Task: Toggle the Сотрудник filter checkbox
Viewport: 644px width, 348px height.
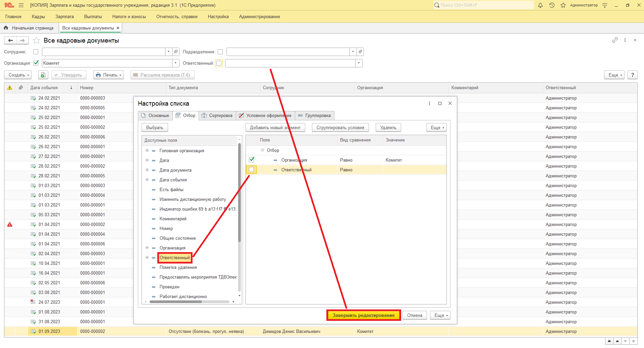Action: coord(36,52)
